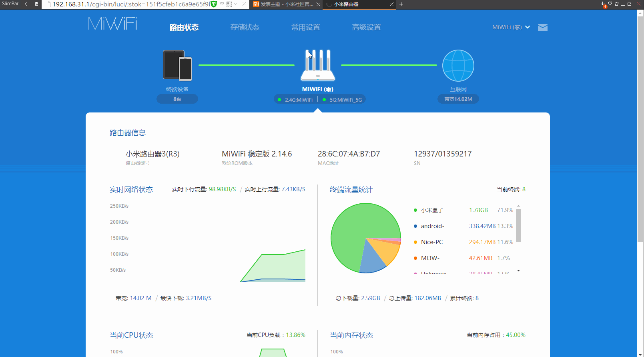The image size is (644, 357).
Task: Click the favorite heart icon in address bar
Action: pos(222,4)
